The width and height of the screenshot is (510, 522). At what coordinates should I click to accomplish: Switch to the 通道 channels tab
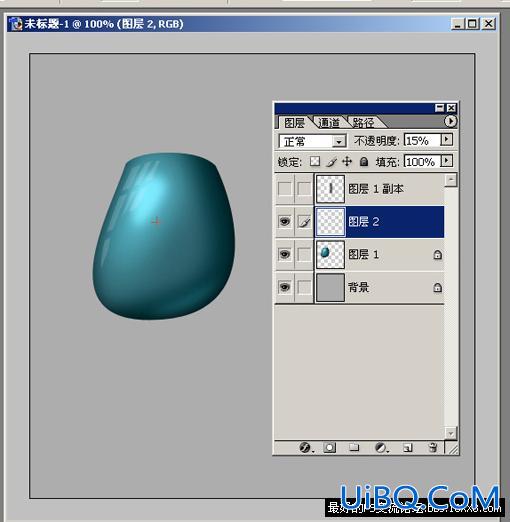[329, 123]
